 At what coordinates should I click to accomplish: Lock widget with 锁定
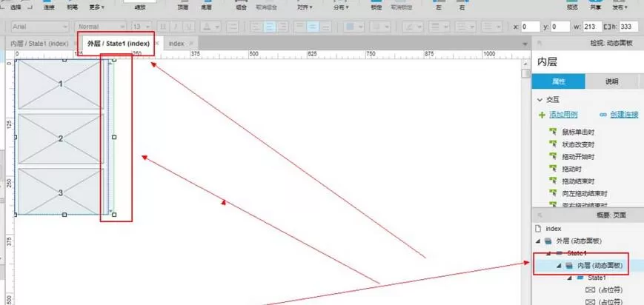(376, 7)
